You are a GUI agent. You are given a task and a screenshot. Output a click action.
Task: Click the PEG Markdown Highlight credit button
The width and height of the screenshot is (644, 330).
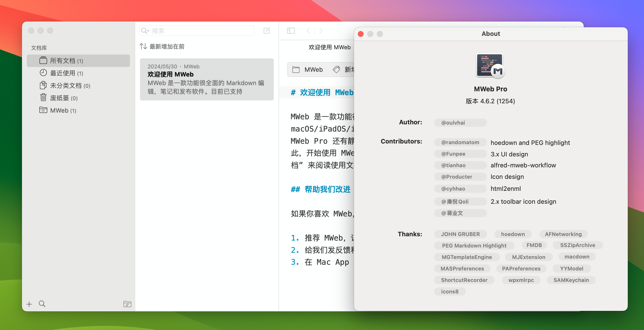click(x=474, y=245)
